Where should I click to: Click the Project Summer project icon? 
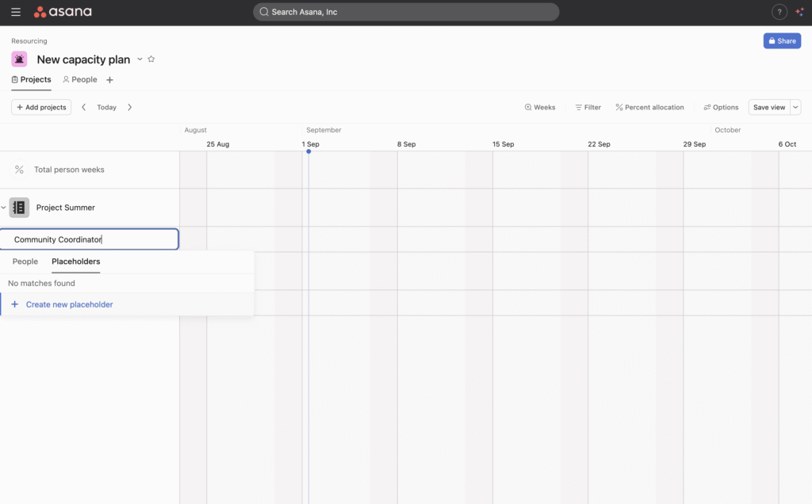19,208
